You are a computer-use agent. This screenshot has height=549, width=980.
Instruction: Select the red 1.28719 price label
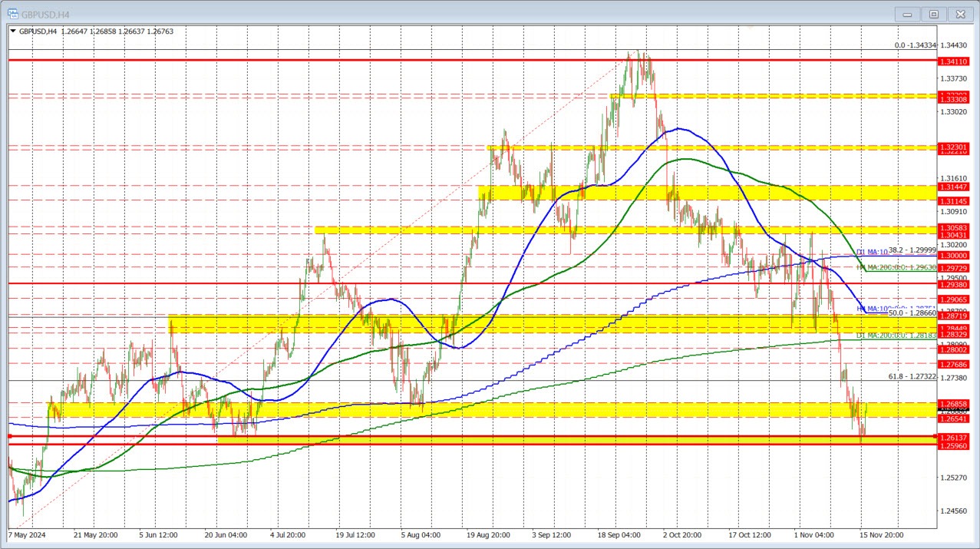point(955,316)
